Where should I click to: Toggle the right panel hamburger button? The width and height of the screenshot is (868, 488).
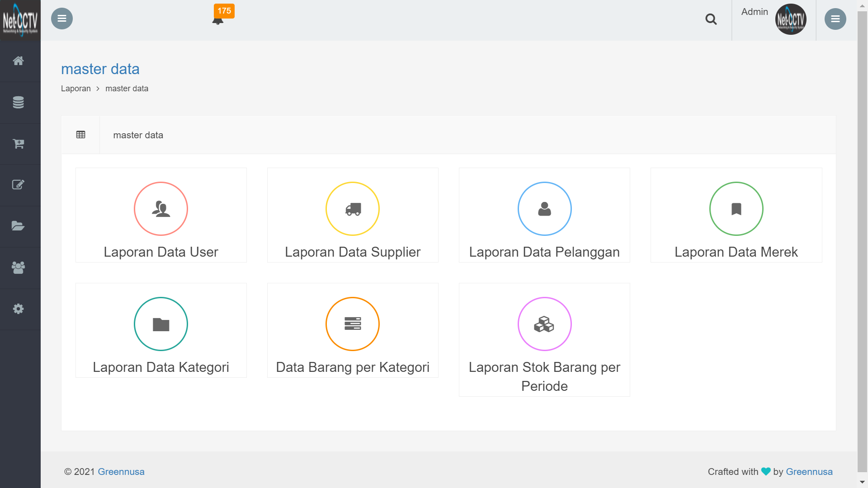[x=835, y=19]
